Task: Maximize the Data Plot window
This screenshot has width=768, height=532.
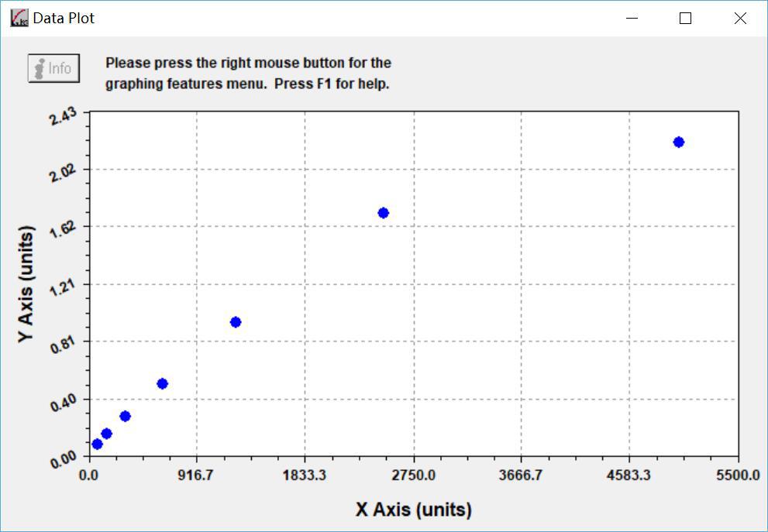Action: point(684,18)
